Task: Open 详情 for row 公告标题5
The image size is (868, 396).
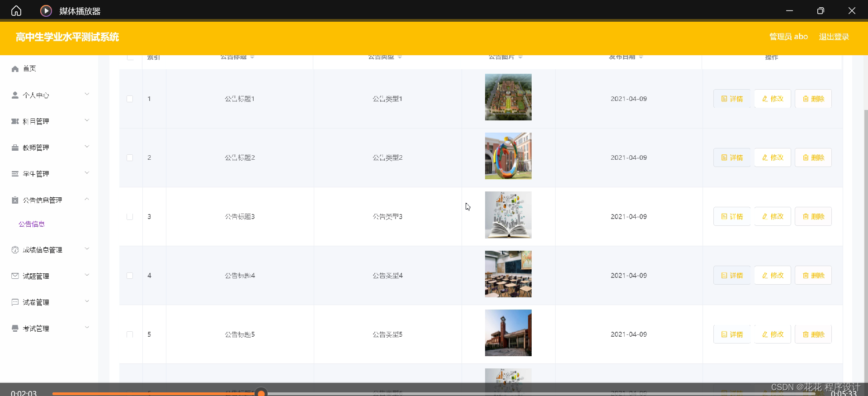Action: (732, 334)
